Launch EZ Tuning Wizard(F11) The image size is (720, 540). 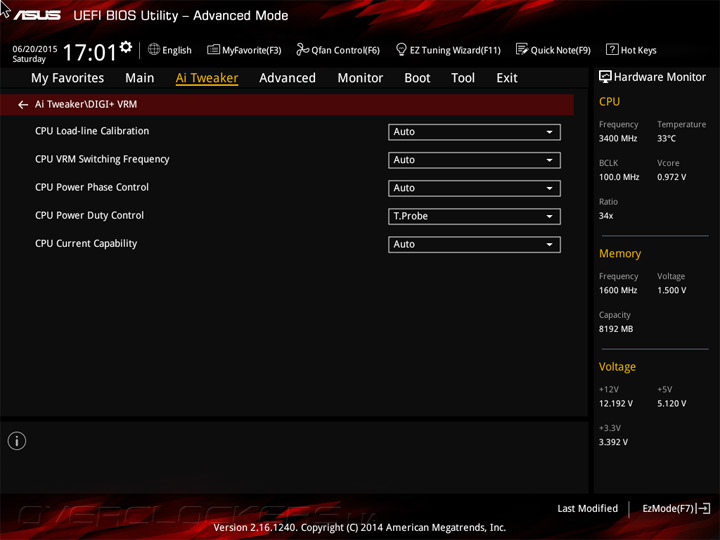coord(448,50)
